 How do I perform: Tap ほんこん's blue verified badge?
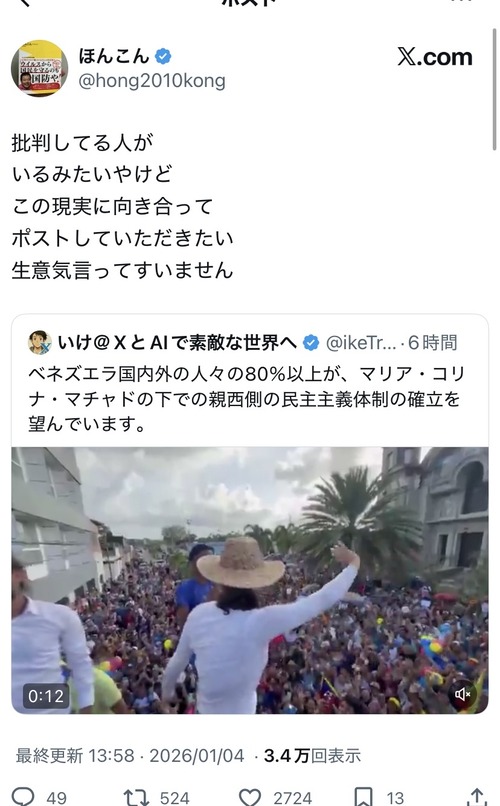click(163, 56)
